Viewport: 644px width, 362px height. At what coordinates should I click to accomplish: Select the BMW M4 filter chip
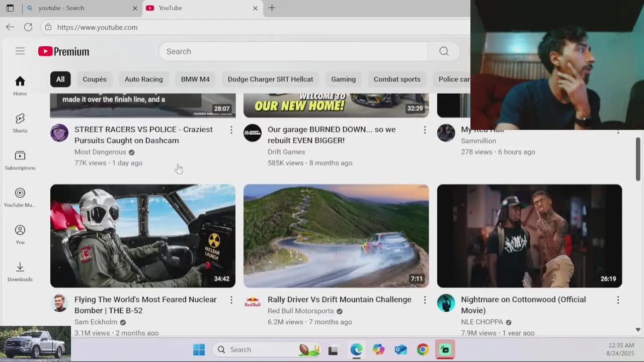[x=195, y=79]
